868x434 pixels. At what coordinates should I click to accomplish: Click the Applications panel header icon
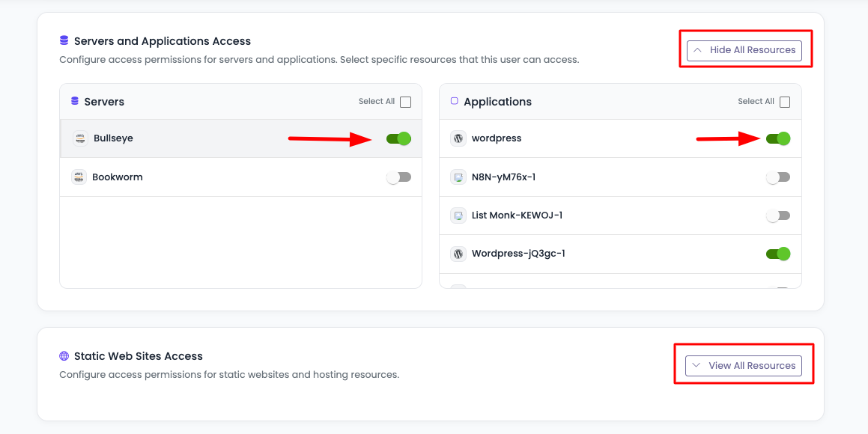coord(455,101)
